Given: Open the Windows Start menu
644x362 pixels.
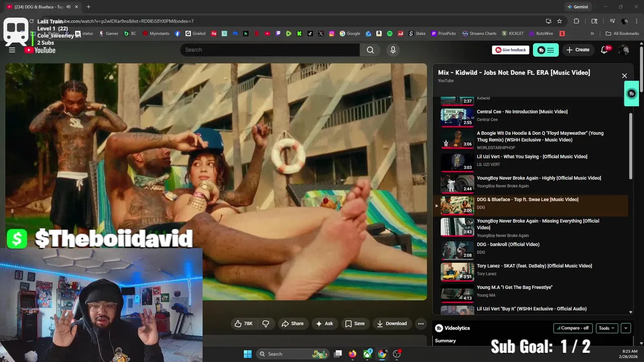Looking at the screenshot, I should pos(248,354).
